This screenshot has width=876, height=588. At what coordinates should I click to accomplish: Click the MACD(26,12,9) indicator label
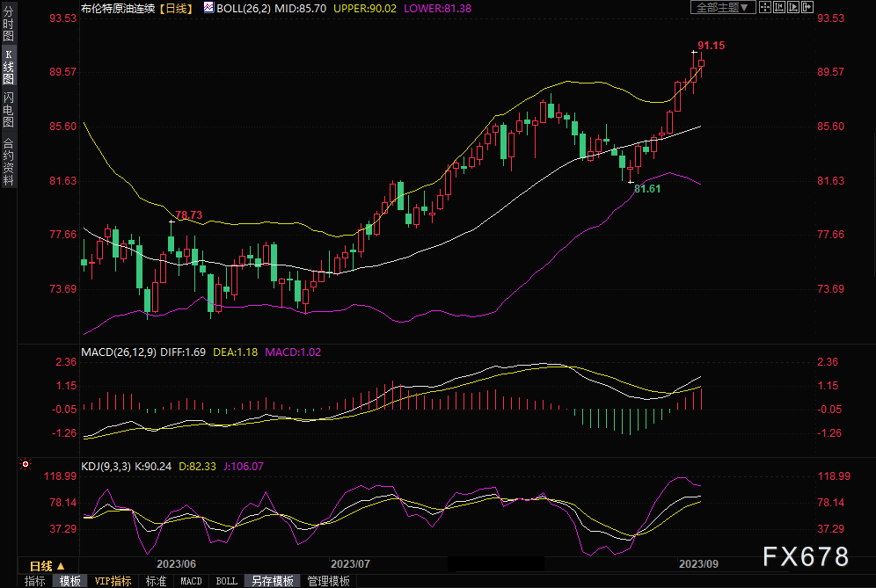[x=119, y=352]
